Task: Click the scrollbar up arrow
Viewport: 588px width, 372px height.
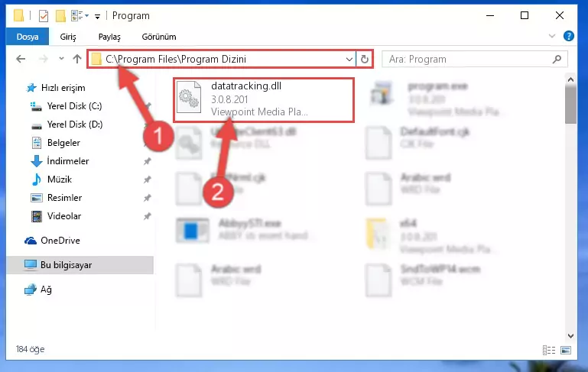Action: click(x=570, y=79)
